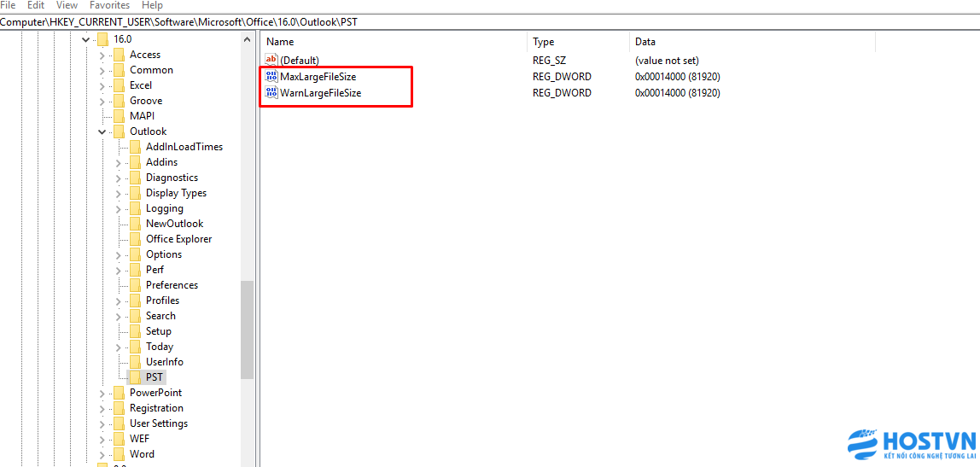The image size is (980, 467).
Task: Select the PST folder icon
Action: click(x=135, y=377)
